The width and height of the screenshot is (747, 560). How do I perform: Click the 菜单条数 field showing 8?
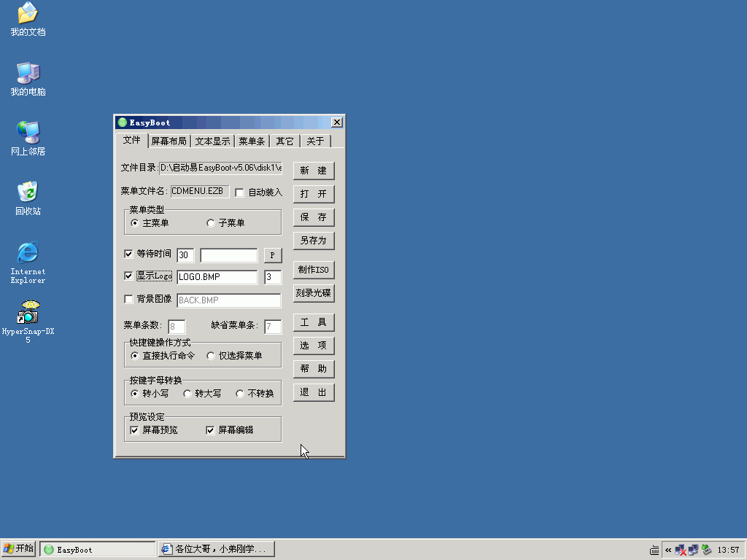point(177,327)
